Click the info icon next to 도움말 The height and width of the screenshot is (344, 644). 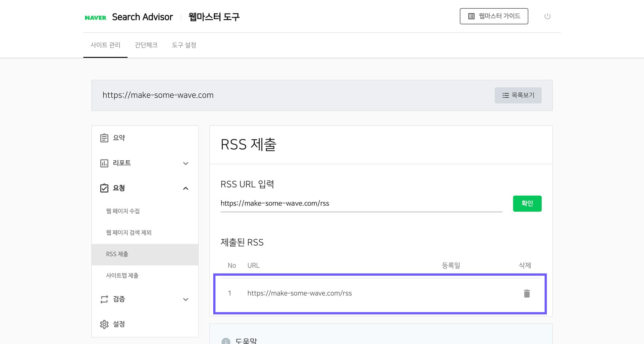225,341
